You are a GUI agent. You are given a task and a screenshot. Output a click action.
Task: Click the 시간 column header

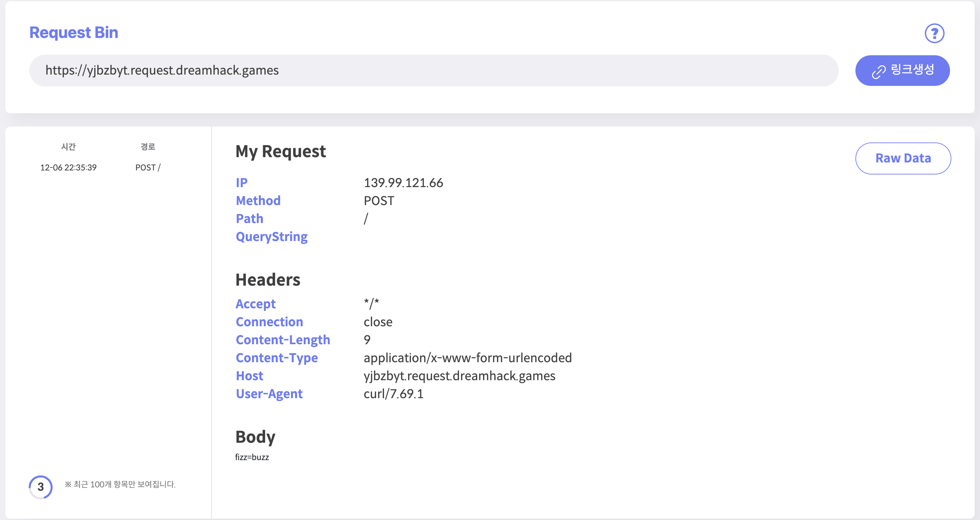pyautogui.click(x=69, y=147)
